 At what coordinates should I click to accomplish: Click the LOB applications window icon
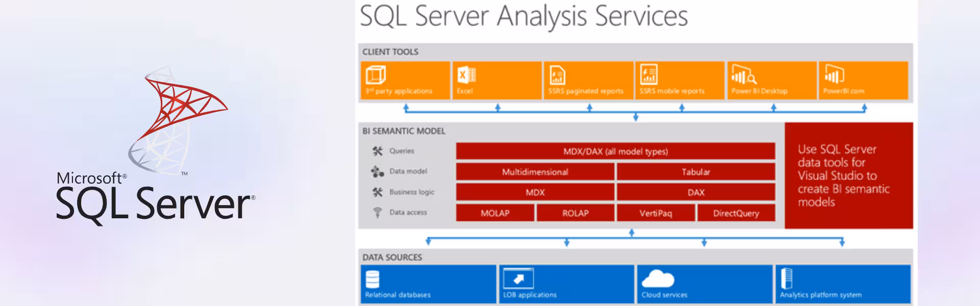point(519,278)
